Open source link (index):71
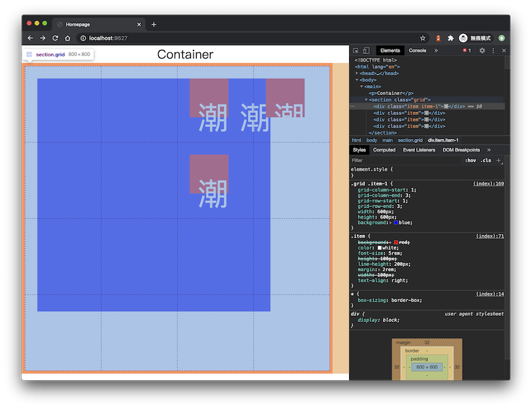 [x=490, y=236]
